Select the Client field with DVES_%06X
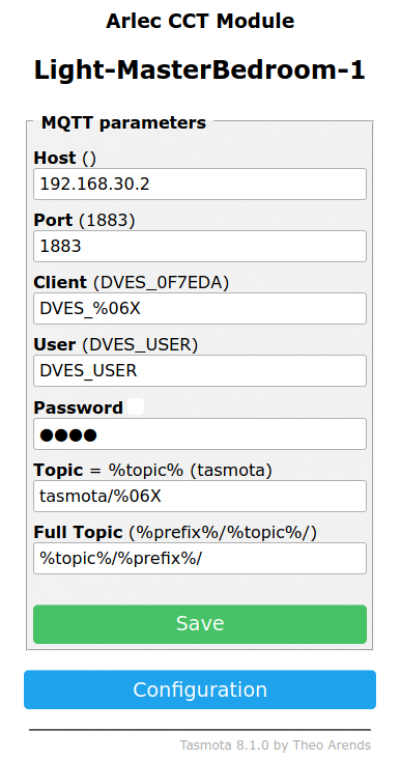 pyautogui.click(x=200, y=308)
